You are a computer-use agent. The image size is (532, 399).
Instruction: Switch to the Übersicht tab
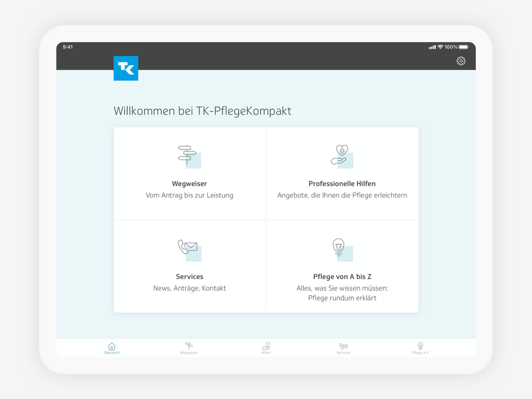112,348
